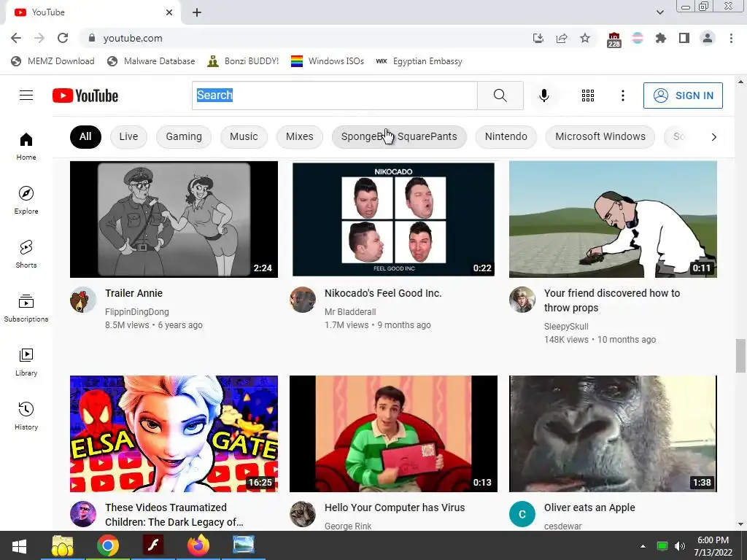This screenshot has width=747, height=560.
Task: Select the SpongeBob SquarePants chip
Action: (x=399, y=136)
